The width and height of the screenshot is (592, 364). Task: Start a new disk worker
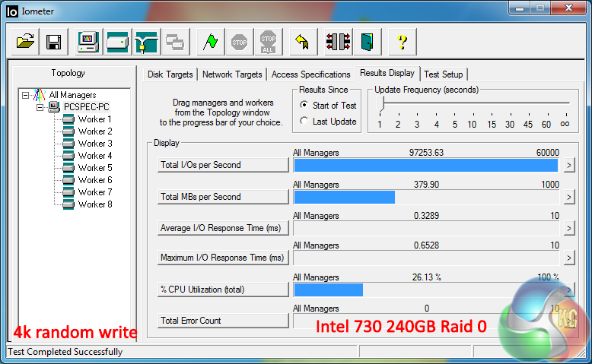click(117, 42)
